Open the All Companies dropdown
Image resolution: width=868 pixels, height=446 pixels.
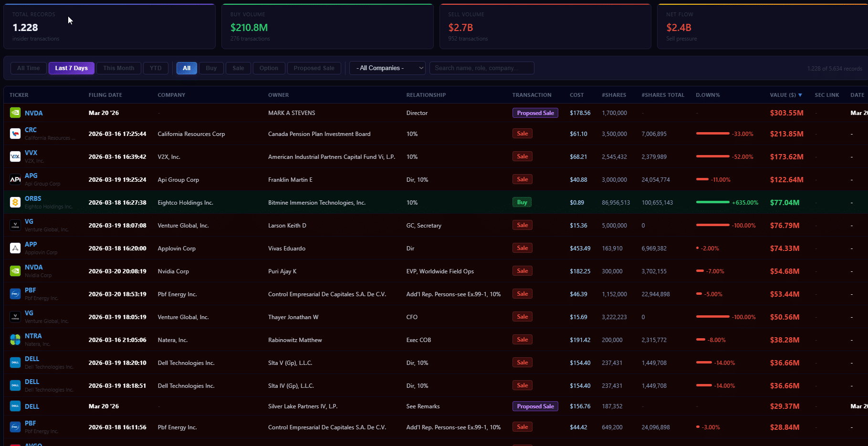point(387,68)
